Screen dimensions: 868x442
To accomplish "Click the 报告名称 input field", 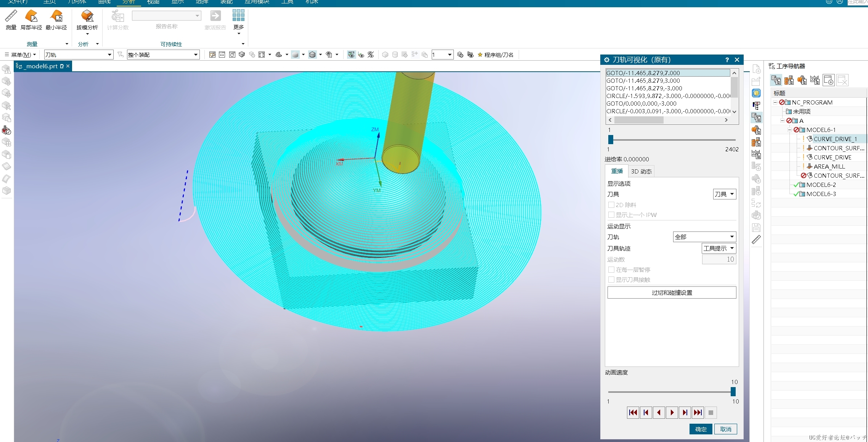I will [166, 16].
